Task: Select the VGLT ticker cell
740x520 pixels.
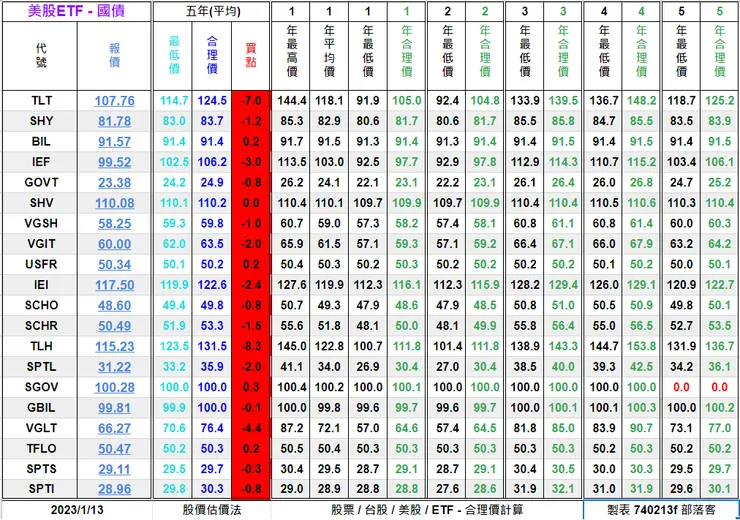Action: [x=41, y=428]
